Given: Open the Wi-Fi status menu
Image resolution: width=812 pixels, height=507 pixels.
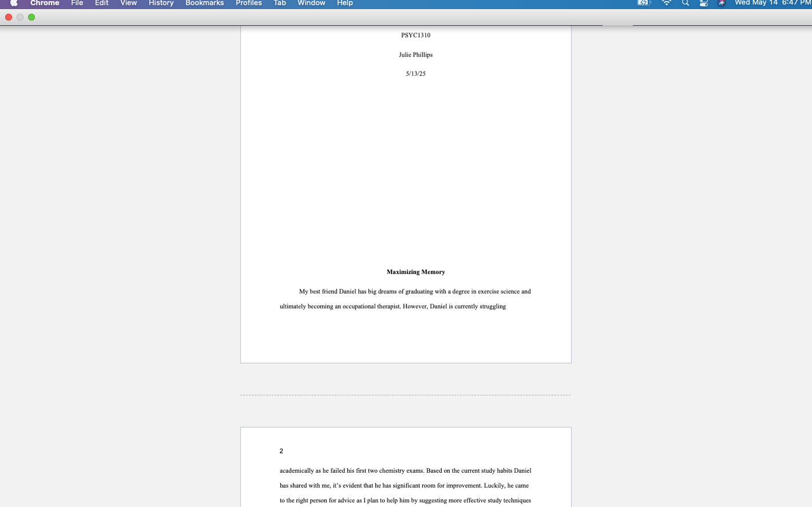Looking at the screenshot, I should [667, 3].
